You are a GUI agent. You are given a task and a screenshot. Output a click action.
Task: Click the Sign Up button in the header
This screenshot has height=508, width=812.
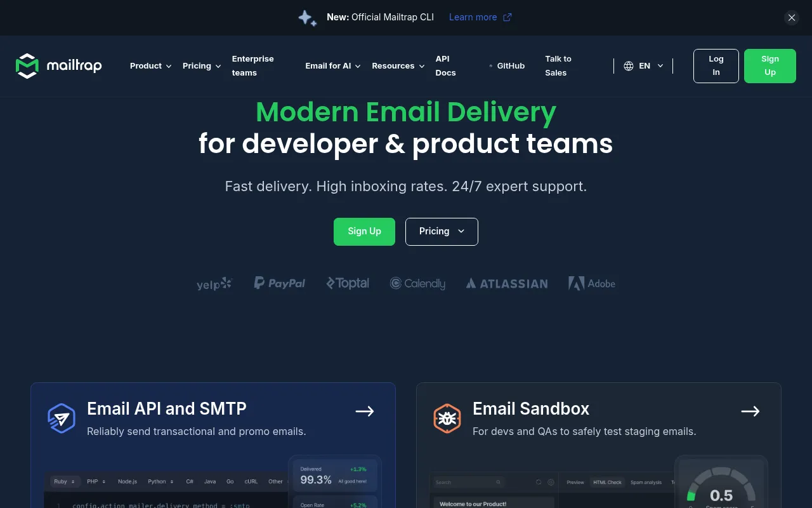(770, 66)
